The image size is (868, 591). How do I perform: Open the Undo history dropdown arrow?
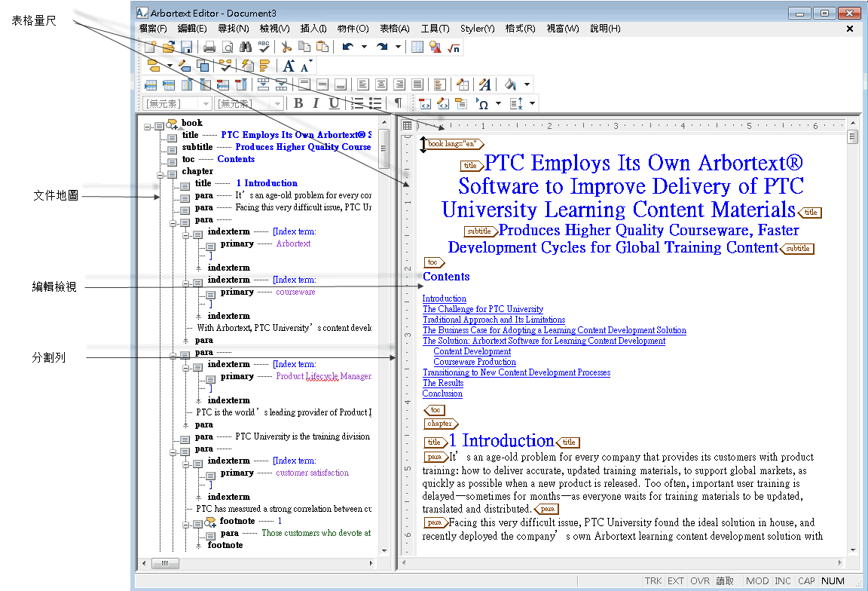pos(364,47)
